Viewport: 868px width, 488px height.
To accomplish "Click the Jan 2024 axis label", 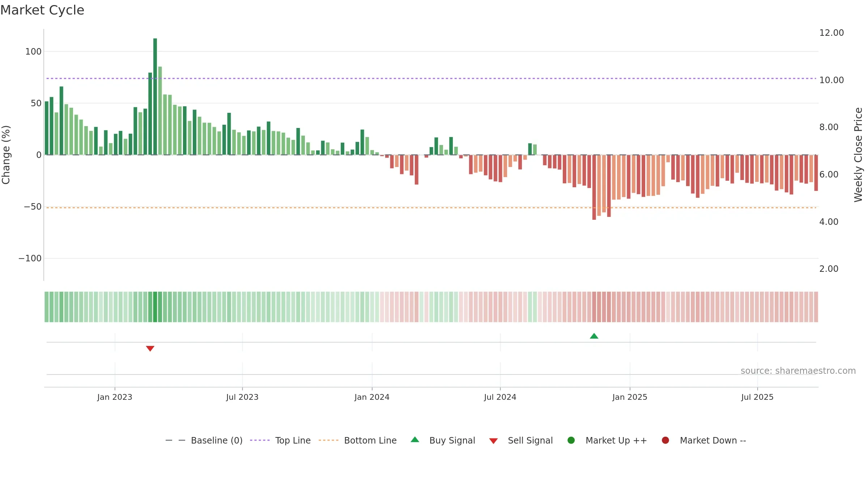I will [x=372, y=397].
